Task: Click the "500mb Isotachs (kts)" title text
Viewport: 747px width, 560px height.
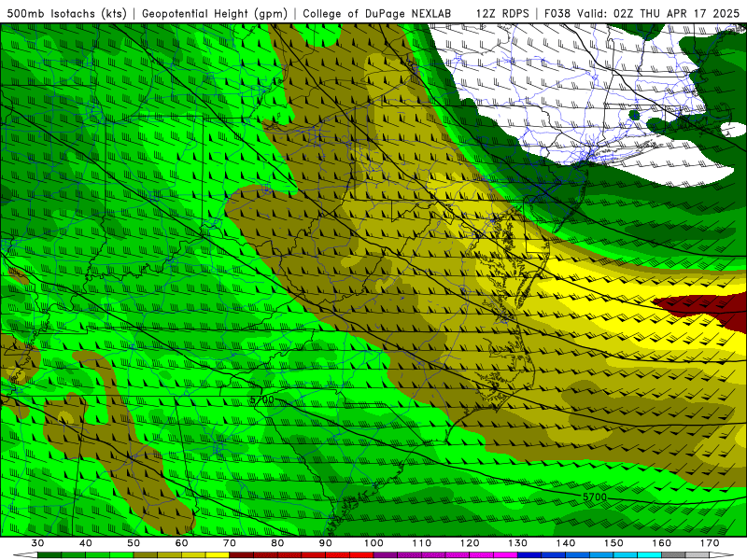Action: [x=66, y=14]
